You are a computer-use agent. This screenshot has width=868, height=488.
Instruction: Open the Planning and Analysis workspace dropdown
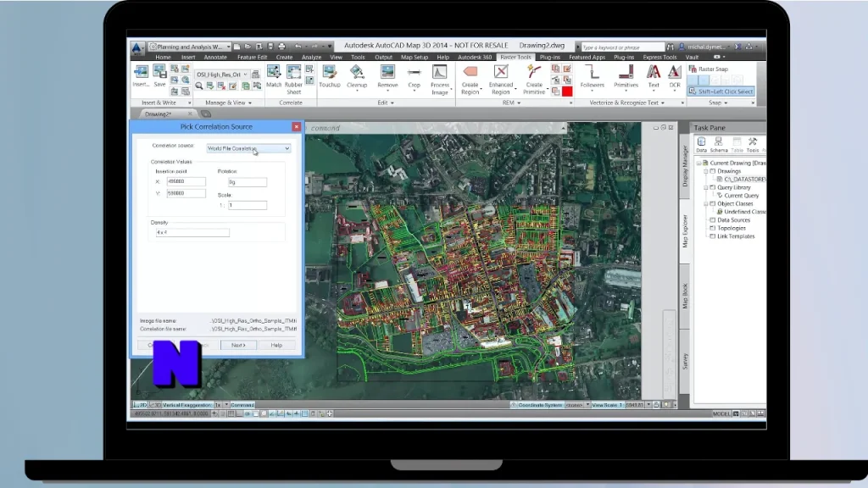pos(189,47)
